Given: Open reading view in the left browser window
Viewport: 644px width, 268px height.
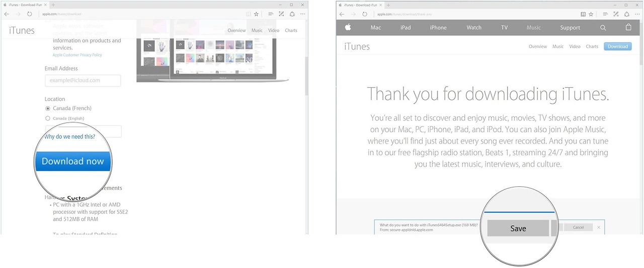Looking at the screenshot, I should (x=248, y=14).
